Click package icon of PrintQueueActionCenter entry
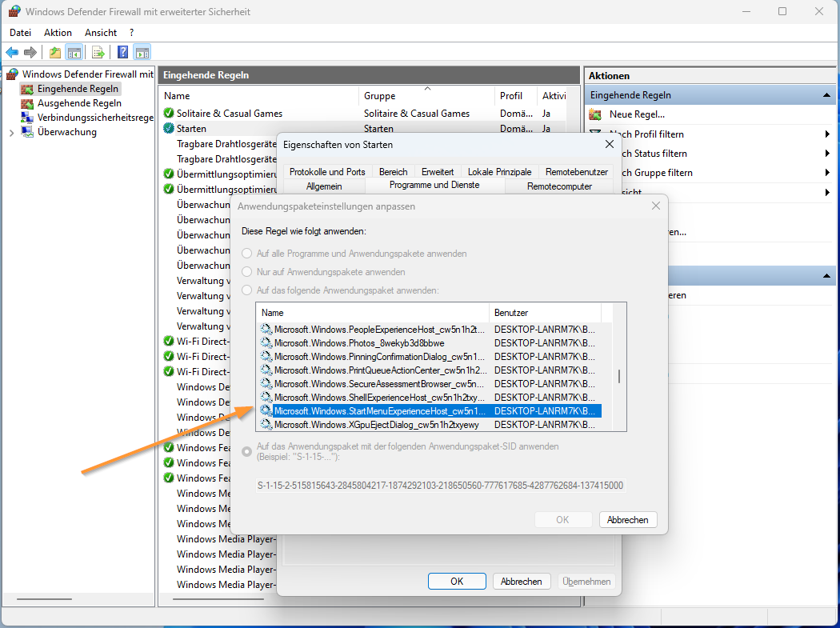The height and width of the screenshot is (628, 840). [266, 370]
